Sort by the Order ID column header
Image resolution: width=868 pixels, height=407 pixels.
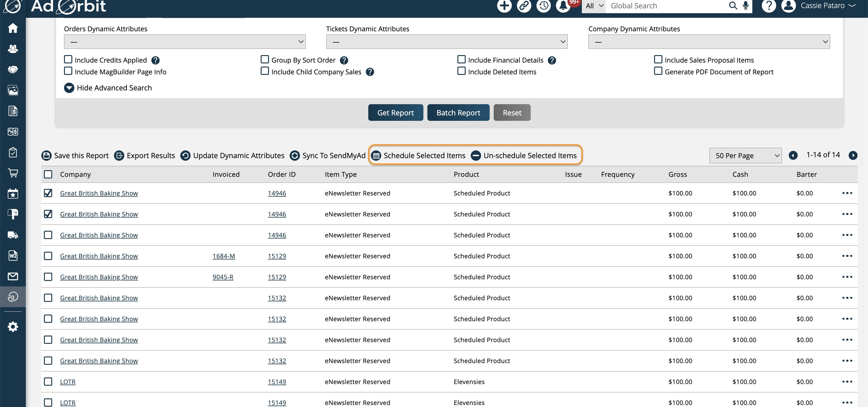click(x=282, y=174)
